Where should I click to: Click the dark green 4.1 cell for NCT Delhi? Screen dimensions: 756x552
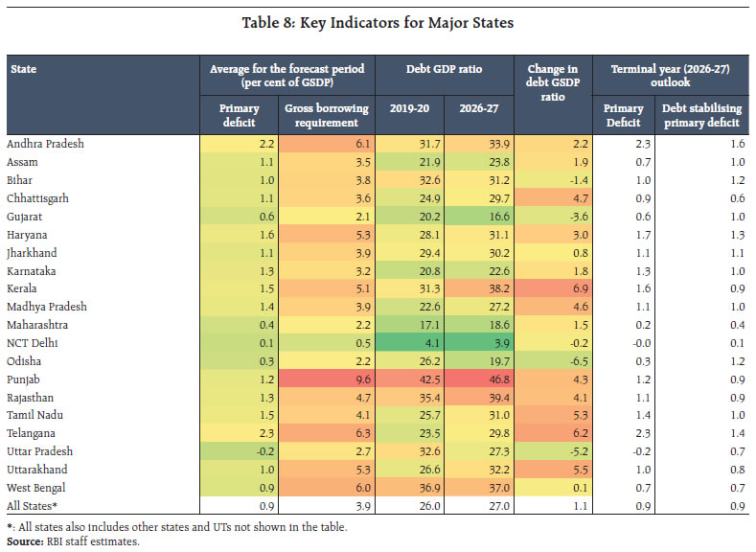click(412, 342)
